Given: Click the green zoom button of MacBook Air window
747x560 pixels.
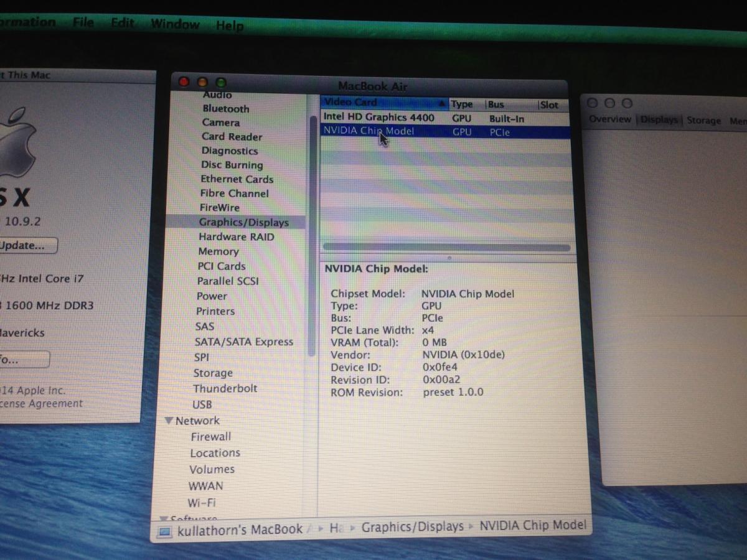Looking at the screenshot, I should click(x=221, y=83).
